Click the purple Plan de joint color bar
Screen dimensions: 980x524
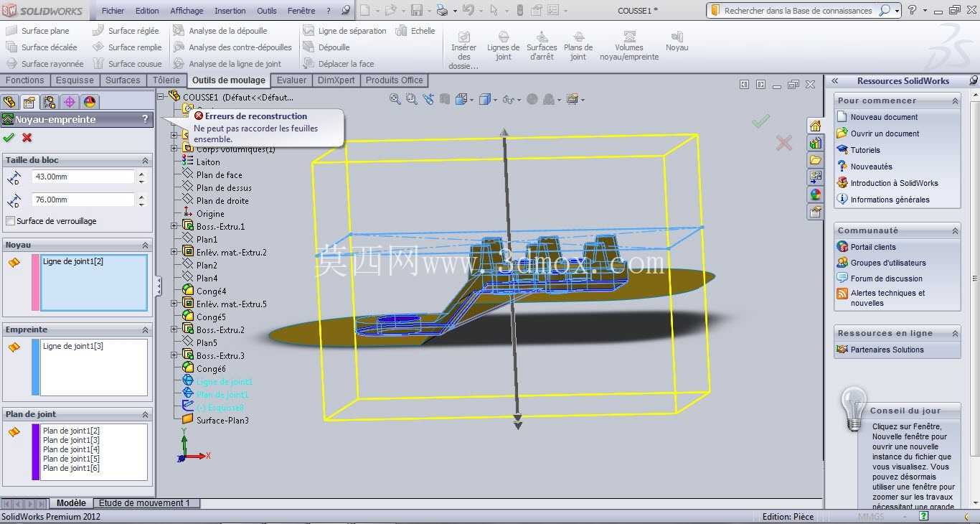[x=36, y=452]
